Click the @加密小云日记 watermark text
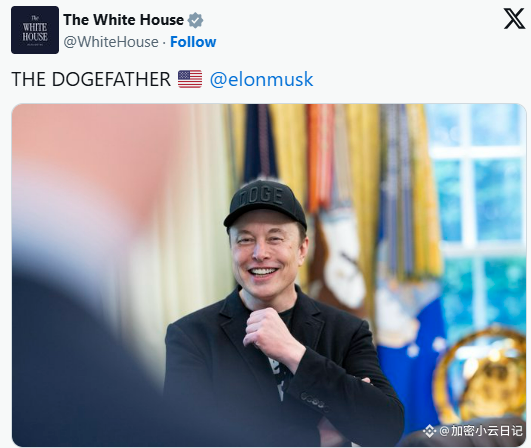Viewport: 531px width, 448px height. click(x=481, y=431)
